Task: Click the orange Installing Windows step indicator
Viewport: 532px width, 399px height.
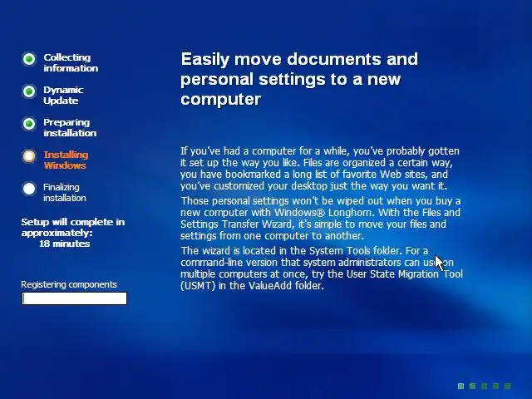Action: click(x=29, y=156)
